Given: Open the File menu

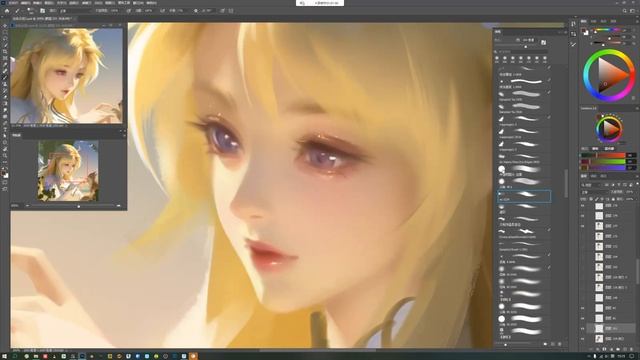Looking at the screenshot, I should (13, 3).
